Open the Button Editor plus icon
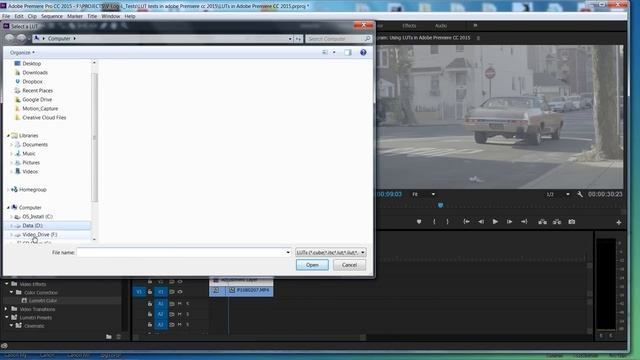Screen dimensions: 640x360 click(619, 222)
